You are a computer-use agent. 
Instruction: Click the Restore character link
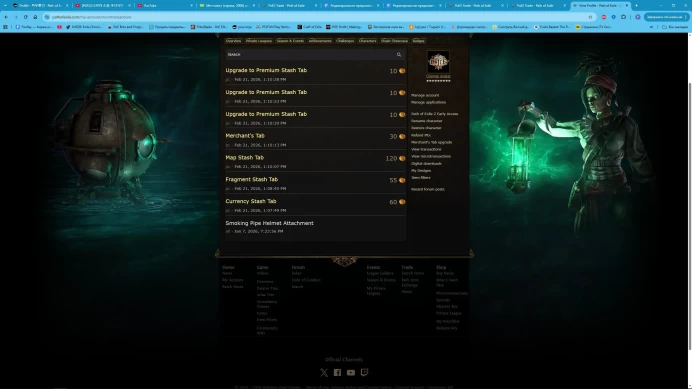426,128
